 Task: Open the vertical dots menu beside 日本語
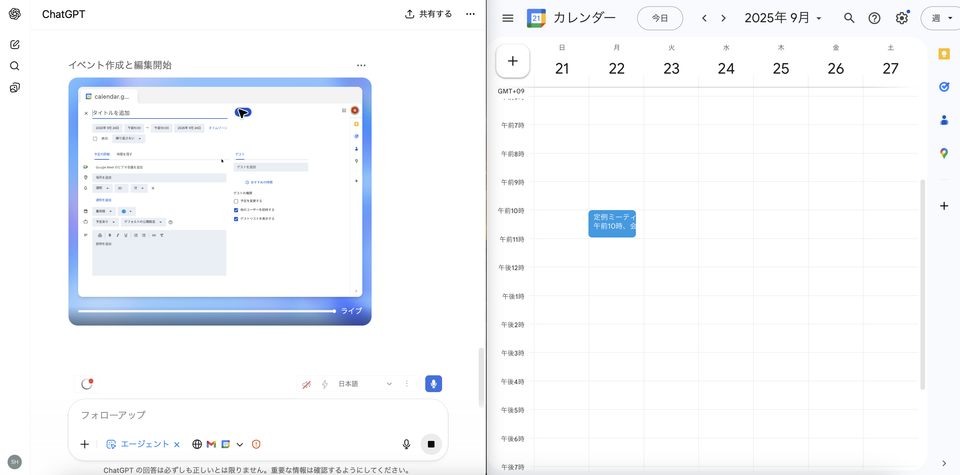[407, 384]
